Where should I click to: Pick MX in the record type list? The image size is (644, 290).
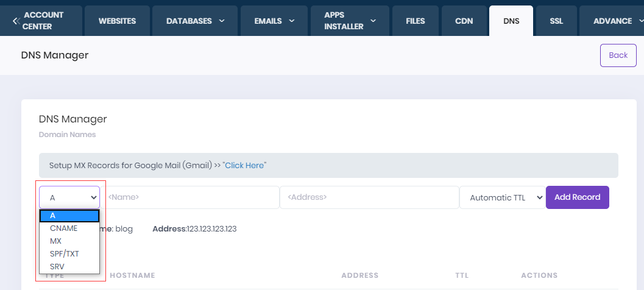(x=56, y=241)
